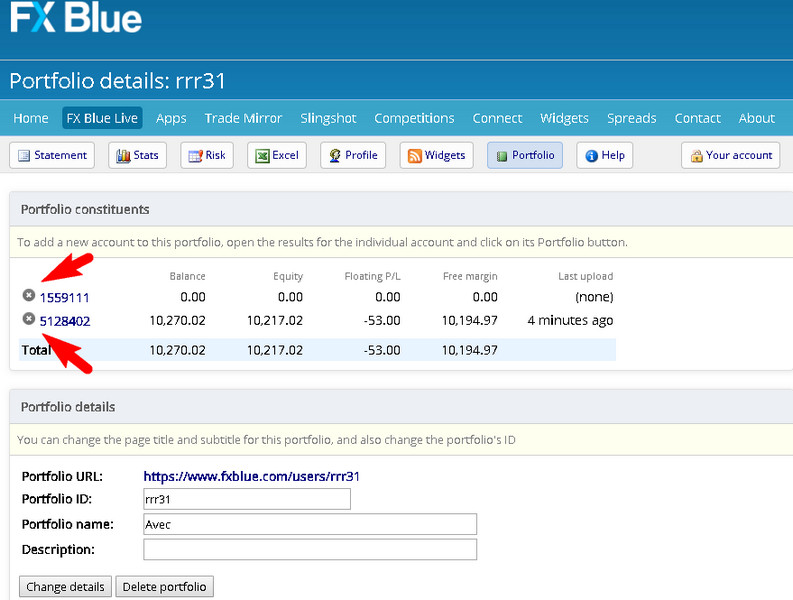Screen dimensions: 793x600
Task: Open Contact navigation item
Action: pyautogui.click(x=697, y=118)
